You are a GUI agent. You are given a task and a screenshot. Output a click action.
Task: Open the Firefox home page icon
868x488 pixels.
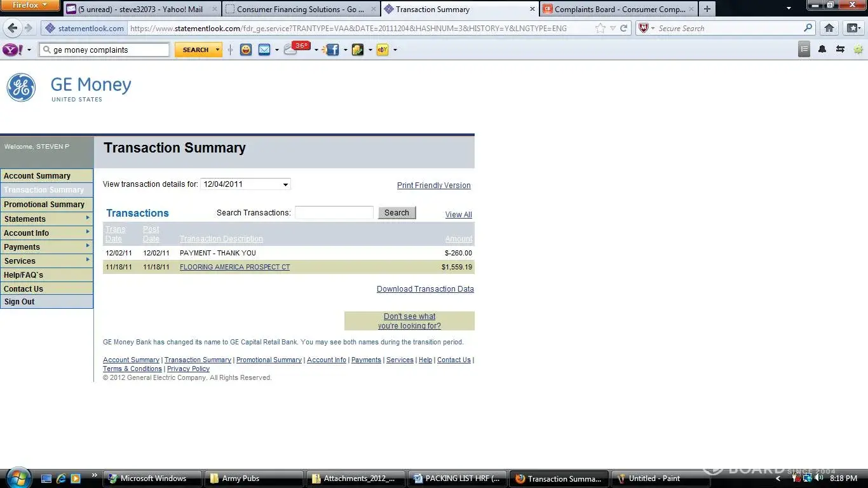(x=829, y=28)
